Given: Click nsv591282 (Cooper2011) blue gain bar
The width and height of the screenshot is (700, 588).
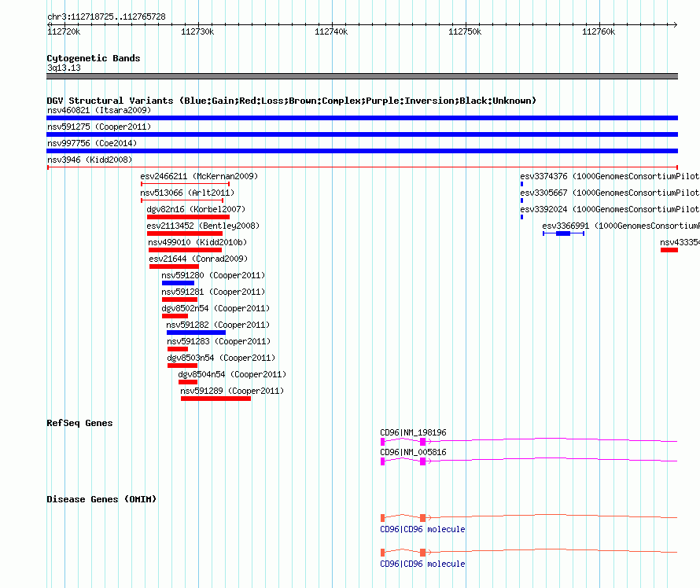Looking at the screenshot, I should (196, 333).
